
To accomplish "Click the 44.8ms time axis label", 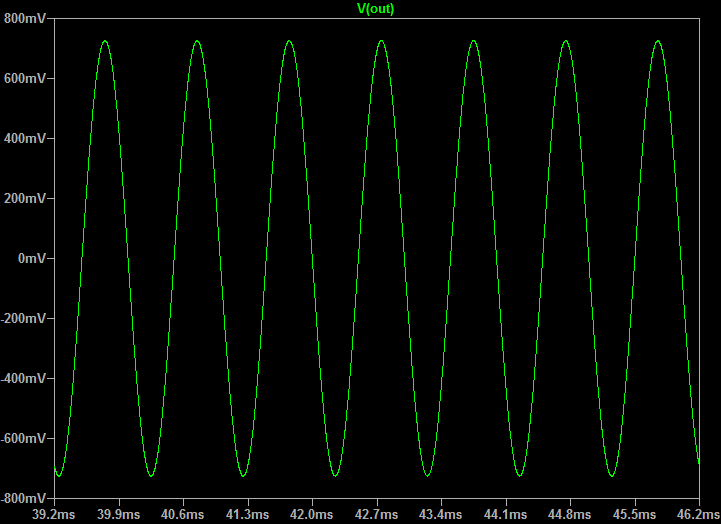I will pyautogui.click(x=570, y=514).
